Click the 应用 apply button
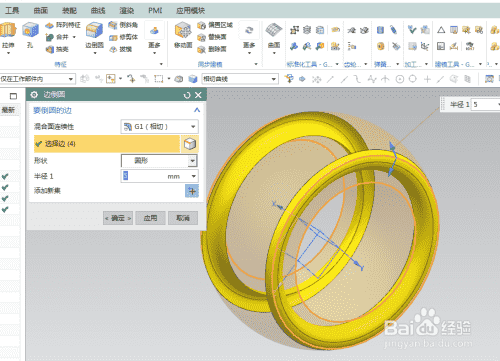Viewport: 500px width, 361px height. pyautogui.click(x=150, y=218)
